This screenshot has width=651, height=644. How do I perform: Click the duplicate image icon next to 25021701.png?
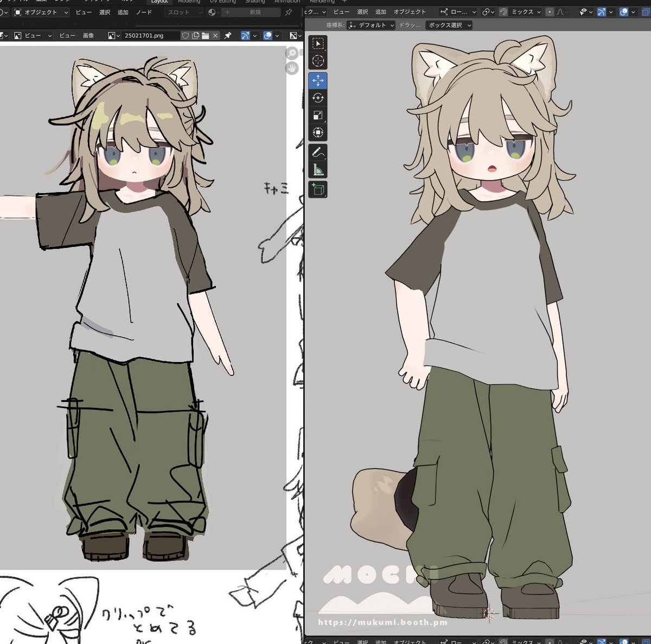(195, 35)
